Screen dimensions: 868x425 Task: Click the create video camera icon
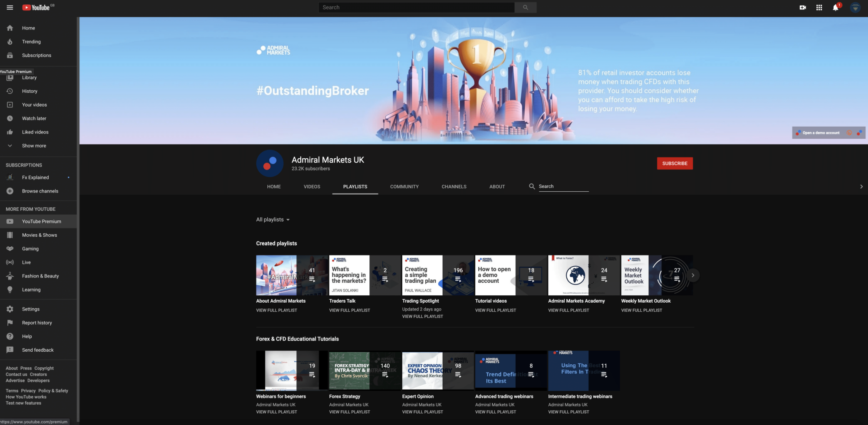[802, 7]
